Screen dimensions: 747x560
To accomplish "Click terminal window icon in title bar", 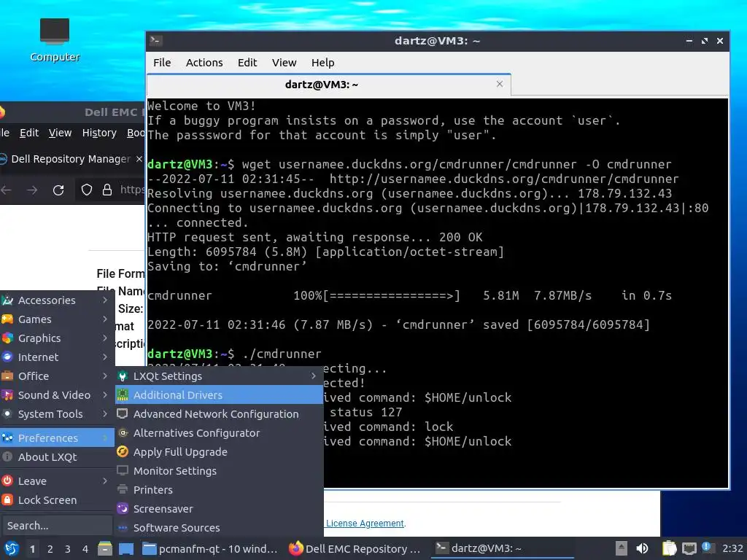I will 156,41.
